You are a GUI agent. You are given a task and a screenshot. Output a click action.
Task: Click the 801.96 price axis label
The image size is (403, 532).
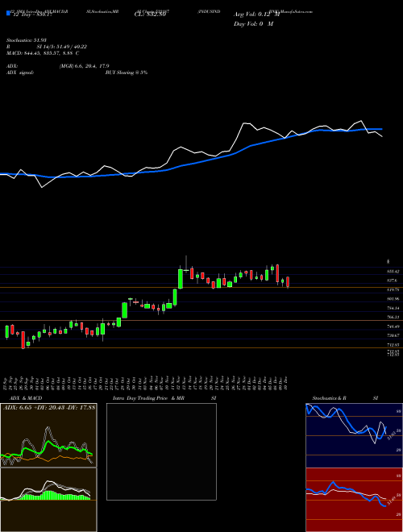393,299
